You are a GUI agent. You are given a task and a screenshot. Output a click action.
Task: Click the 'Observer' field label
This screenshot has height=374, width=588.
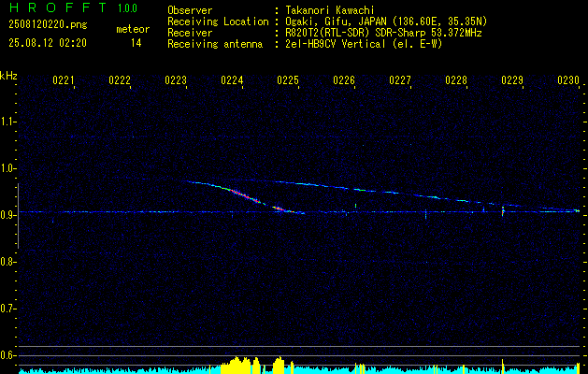190,10
